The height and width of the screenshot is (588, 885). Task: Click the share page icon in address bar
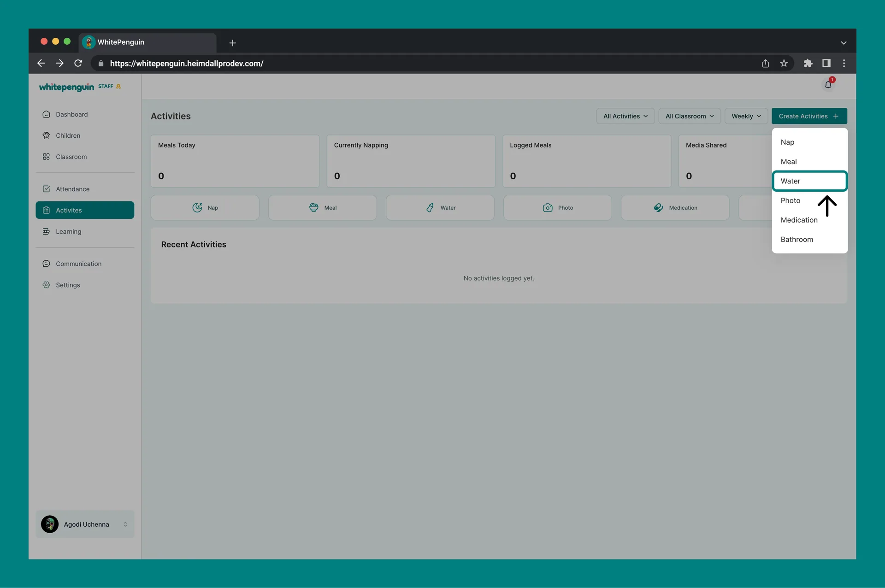[x=765, y=63]
